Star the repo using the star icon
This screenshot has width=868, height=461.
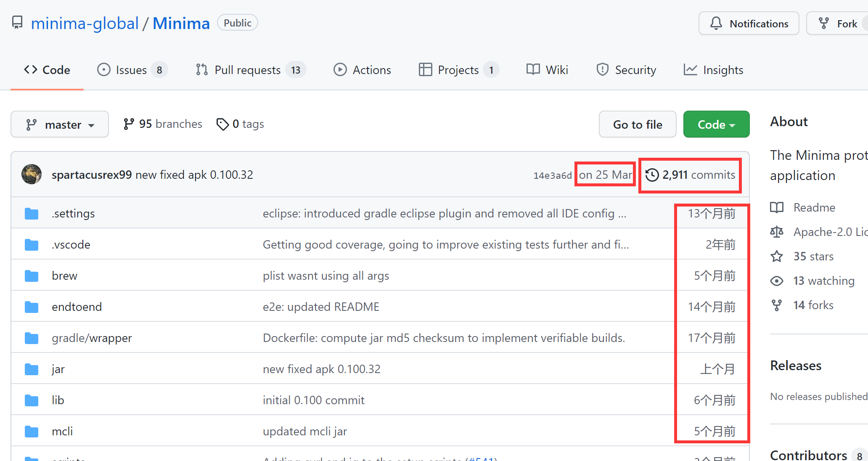coord(777,256)
